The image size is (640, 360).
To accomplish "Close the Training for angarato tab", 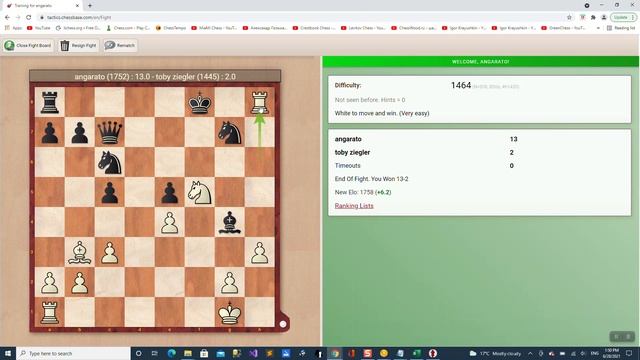I will pyautogui.click(x=77, y=6).
